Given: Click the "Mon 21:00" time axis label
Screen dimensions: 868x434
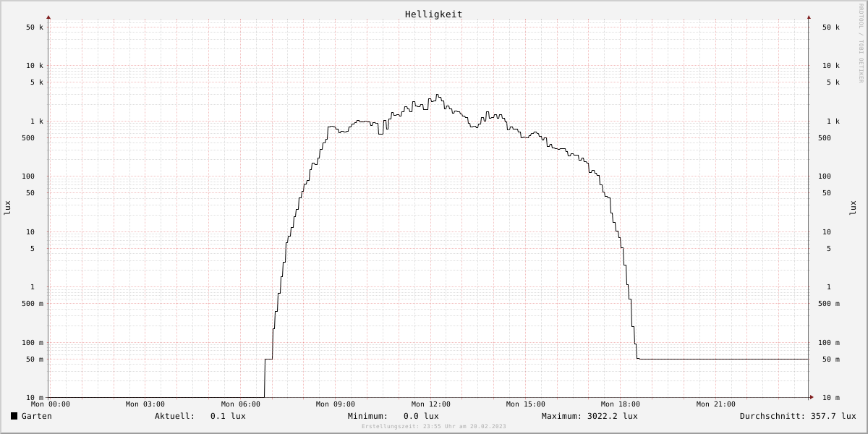Looking at the screenshot, I should [x=716, y=404].
